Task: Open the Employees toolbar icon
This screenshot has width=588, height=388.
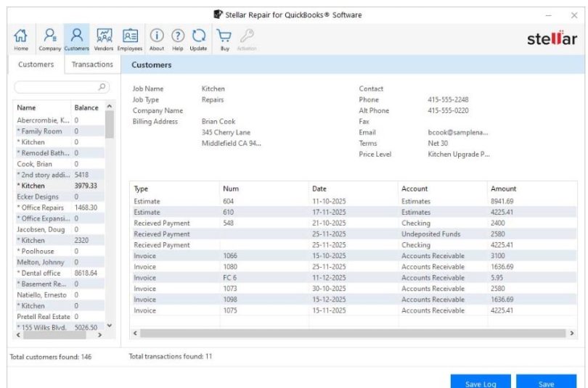Action: [130, 39]
